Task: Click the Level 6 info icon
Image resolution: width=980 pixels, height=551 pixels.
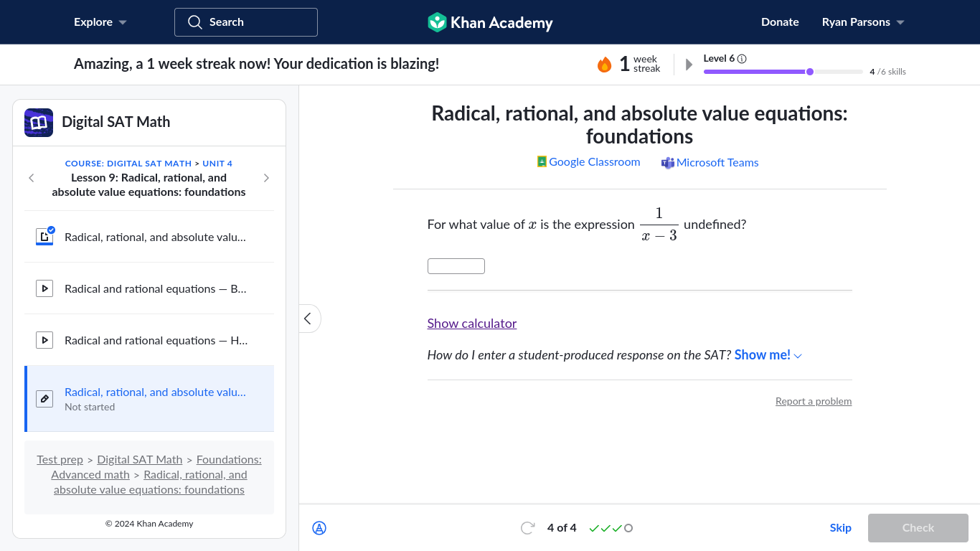Action: 742,59
